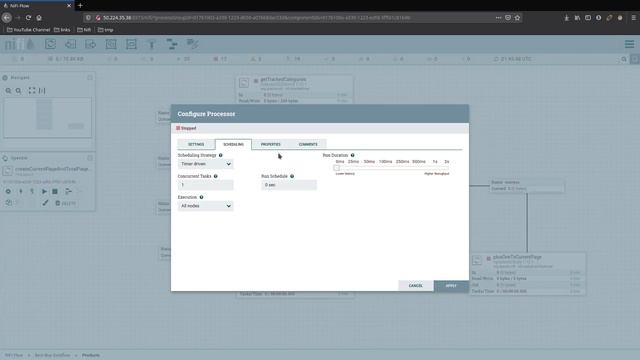The height and width of the screenshot is (360, 640).
Task: Click the Fit view icon in Navigate panel
Action: click(32, 91)
